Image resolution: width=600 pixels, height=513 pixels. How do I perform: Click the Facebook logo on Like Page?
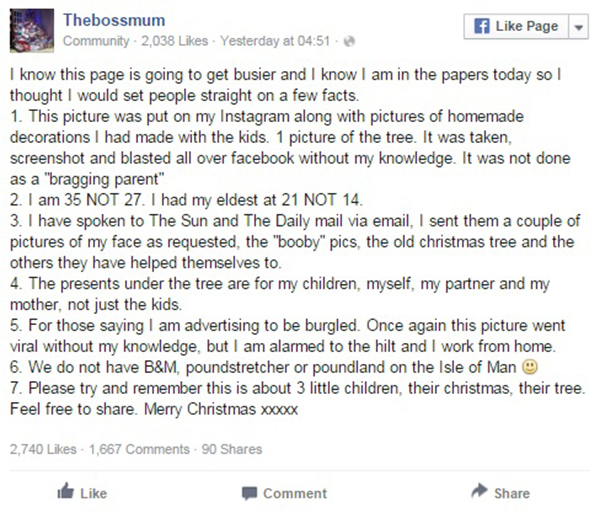(x=481, y=26)
